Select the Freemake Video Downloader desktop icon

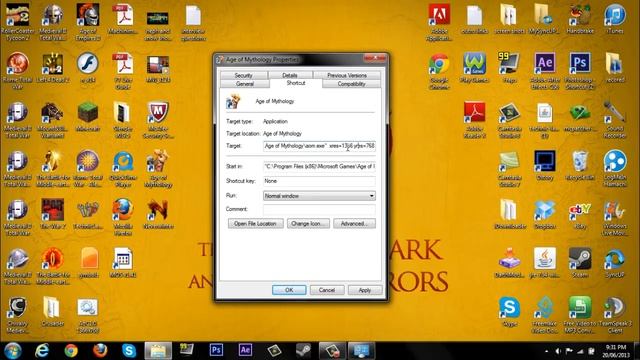click(544, 315)
